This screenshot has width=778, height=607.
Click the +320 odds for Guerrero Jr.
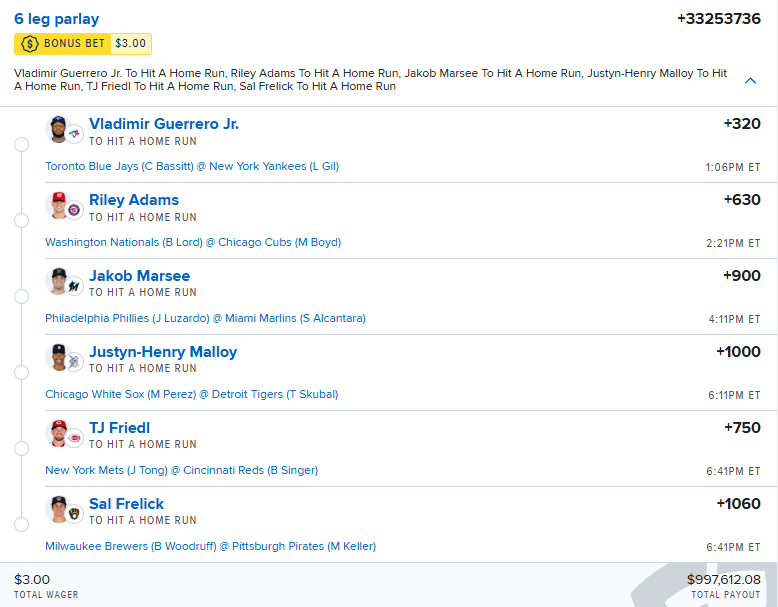click(742, 124)
